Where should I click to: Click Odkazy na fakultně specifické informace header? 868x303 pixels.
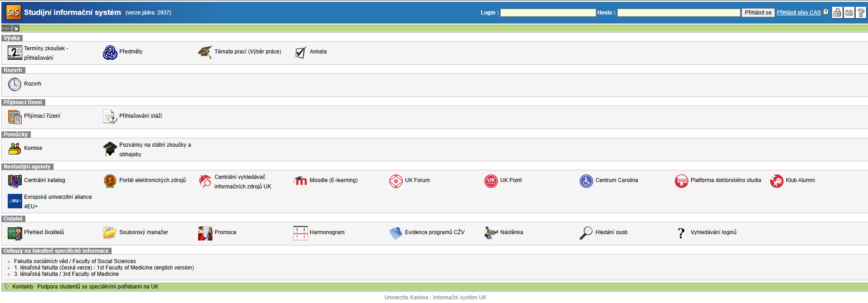56,251
